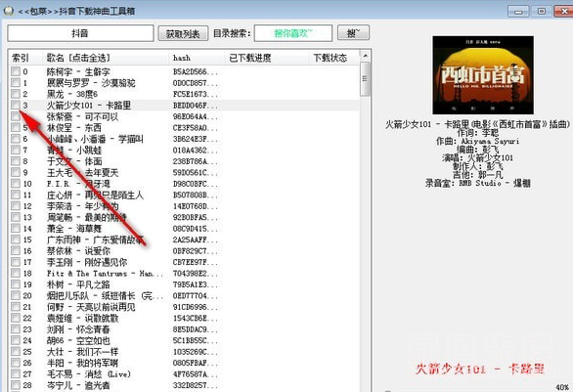
Task: Click the scrollbar up arrow of song list
Action: click(x=365, y=56)
